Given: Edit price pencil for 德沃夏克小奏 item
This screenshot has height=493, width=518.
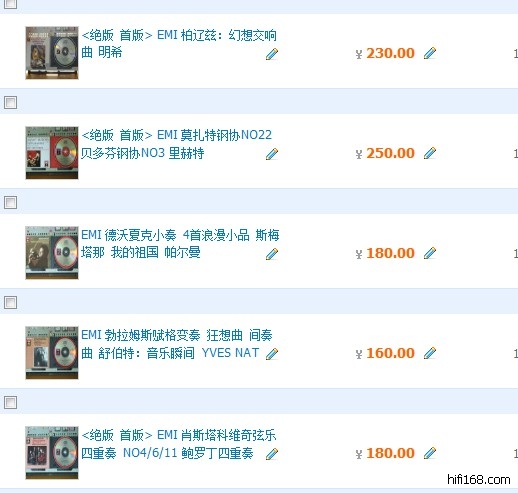Looking at the screenshot, I should 430,253.
